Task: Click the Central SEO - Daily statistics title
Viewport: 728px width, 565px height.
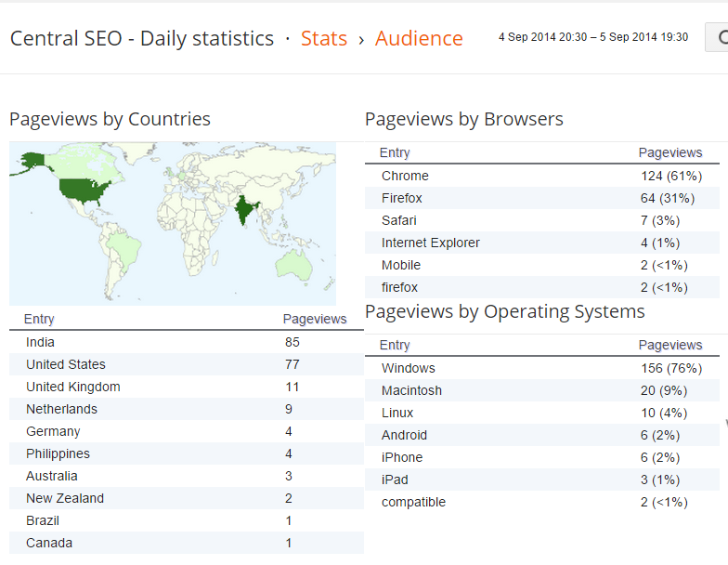Action: 142,38
